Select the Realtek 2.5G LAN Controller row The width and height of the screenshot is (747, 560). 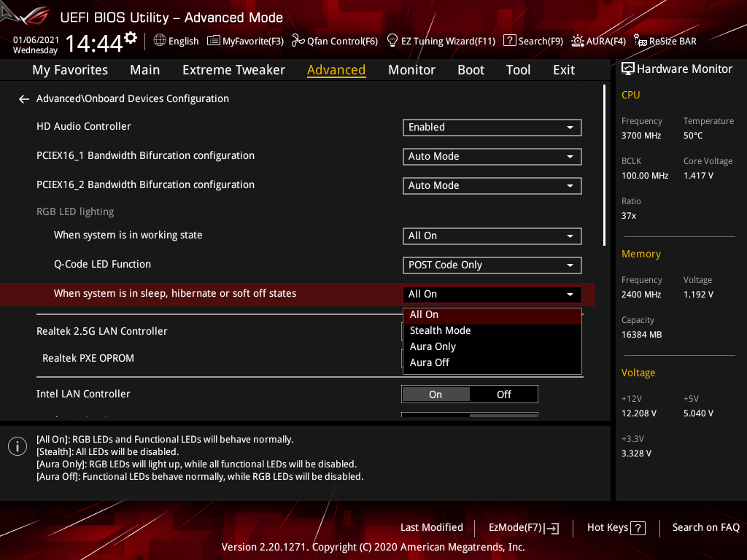tap(102, 331)
